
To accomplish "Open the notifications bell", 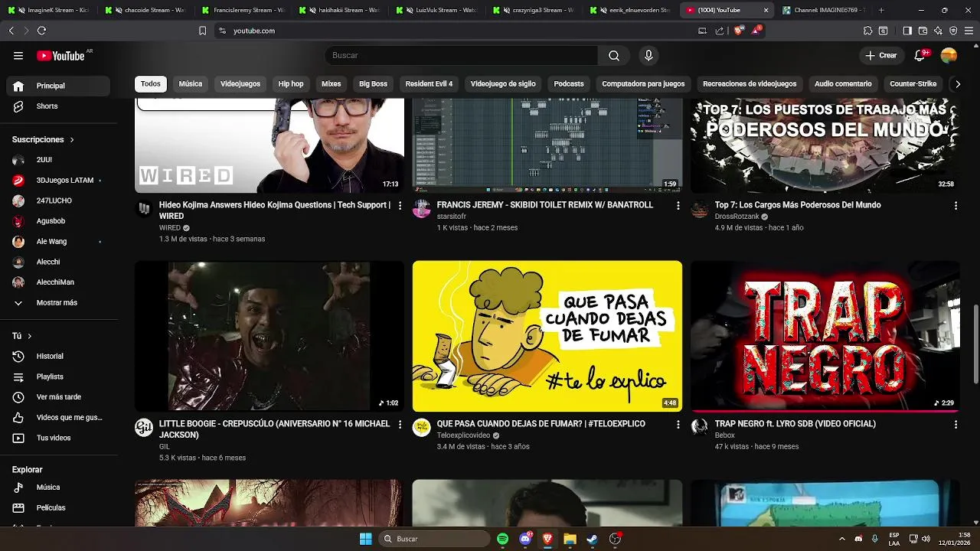I will click(x=920, y=55).
